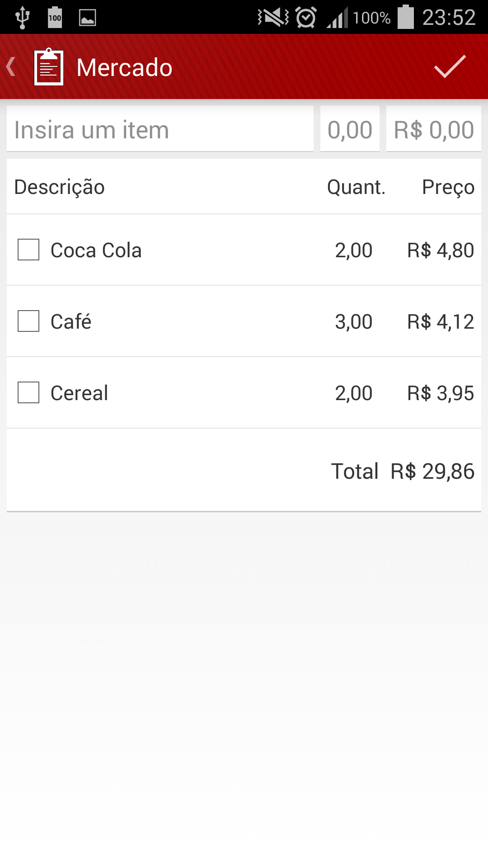The height and width of the screenshot is (868, 488).
Task: Tap the back arrow chevron
Action: pos(11,67)
